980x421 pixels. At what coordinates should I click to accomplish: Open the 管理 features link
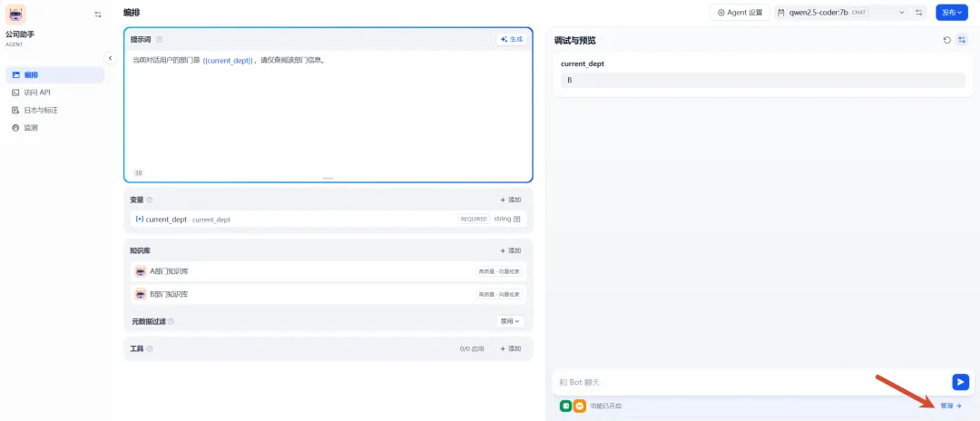[951, 406]
